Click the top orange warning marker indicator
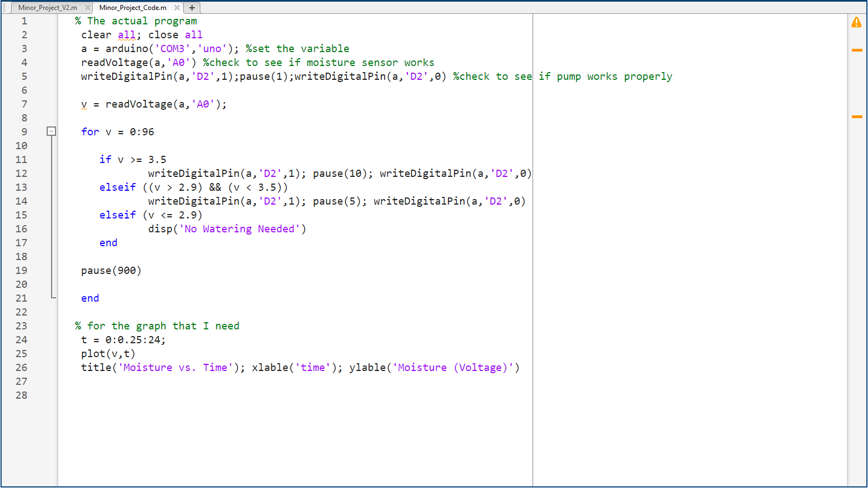868x488 pixels. [856, 49]
